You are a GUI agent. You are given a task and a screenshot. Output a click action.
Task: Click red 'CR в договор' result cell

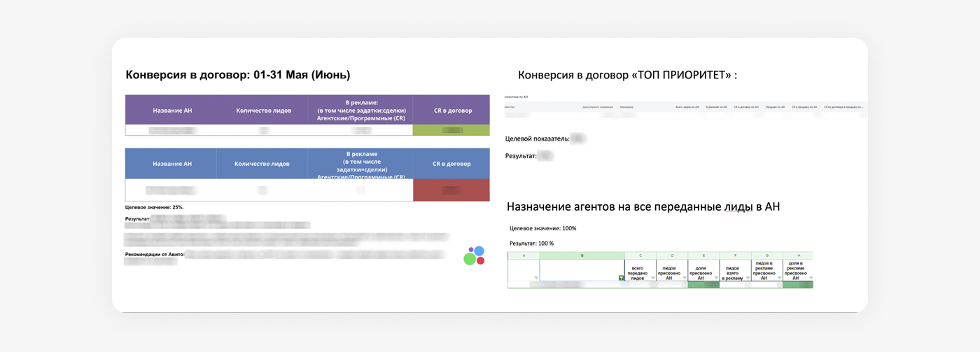[451, 190]
